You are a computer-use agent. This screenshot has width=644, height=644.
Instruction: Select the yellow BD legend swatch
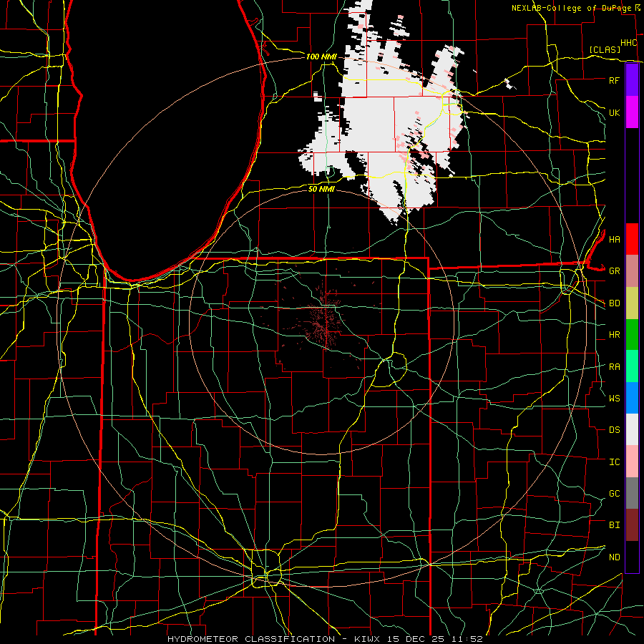pos(632,303)
